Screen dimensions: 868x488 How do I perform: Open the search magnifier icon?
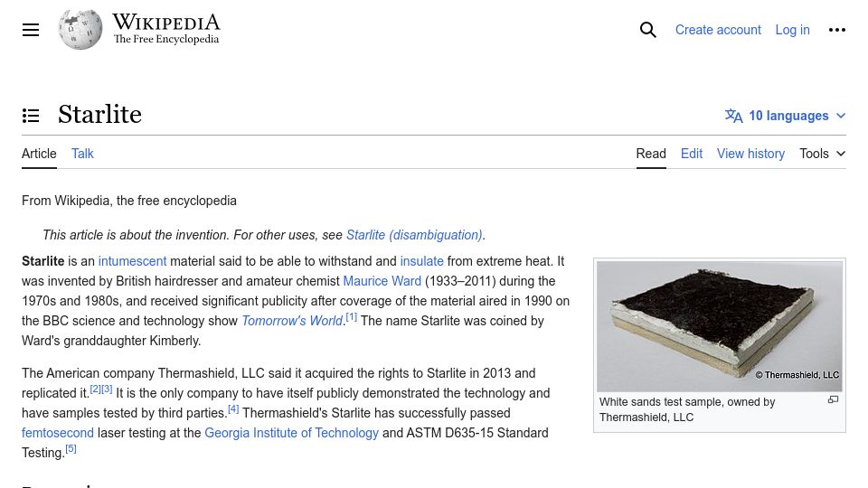coord(647,30)
